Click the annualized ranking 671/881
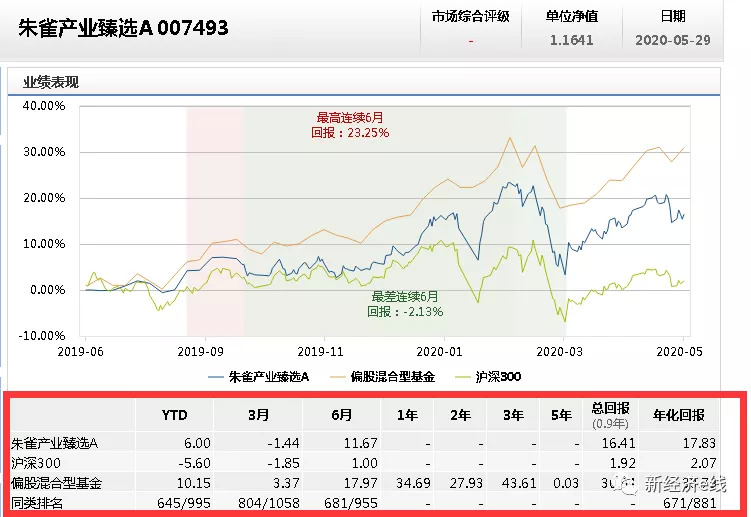Image resolution: width=751 pixels, height=517 pixels. point(690,503)
